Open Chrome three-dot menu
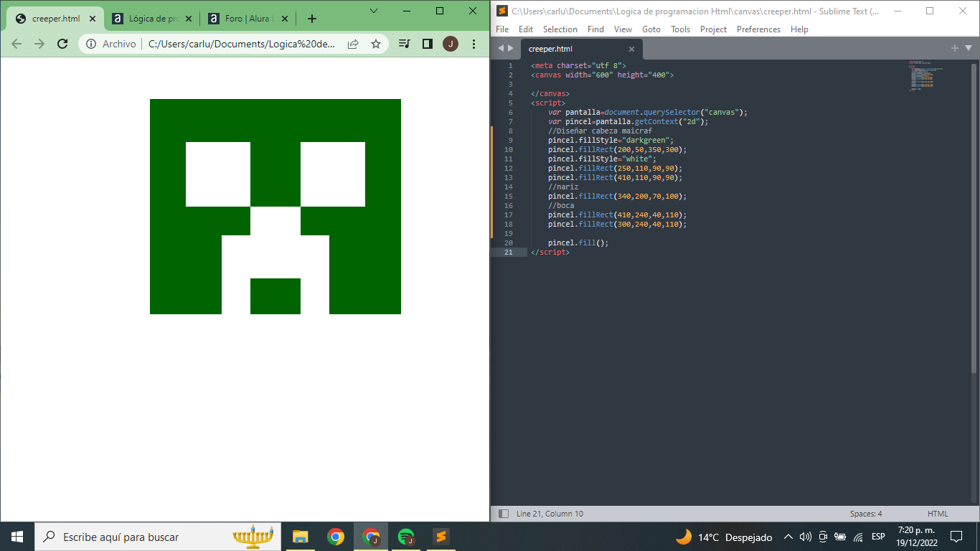This screenshot has height=551, width=980. 473,44
